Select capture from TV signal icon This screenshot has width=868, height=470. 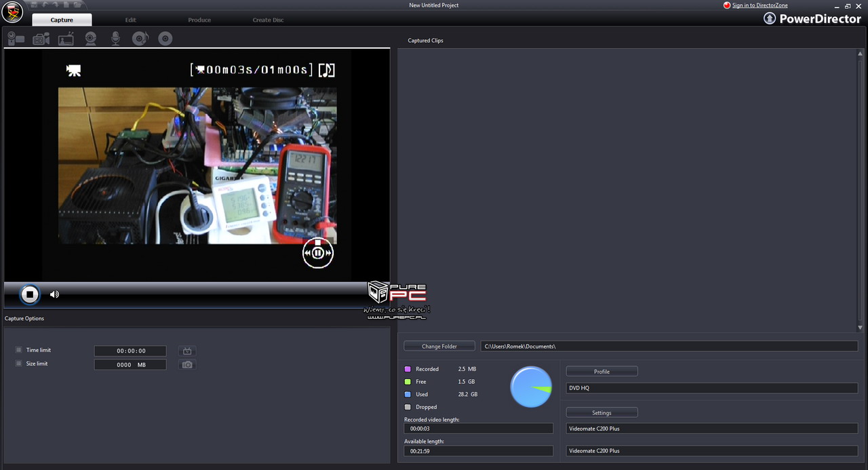coord(66,39)
